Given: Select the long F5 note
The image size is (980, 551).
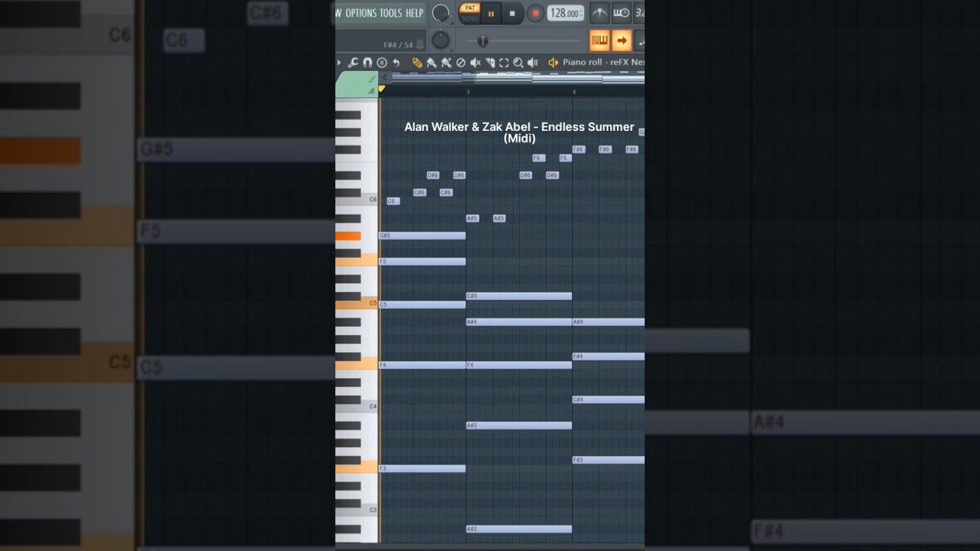Looking at the screenshot, I should click(422, 262).
